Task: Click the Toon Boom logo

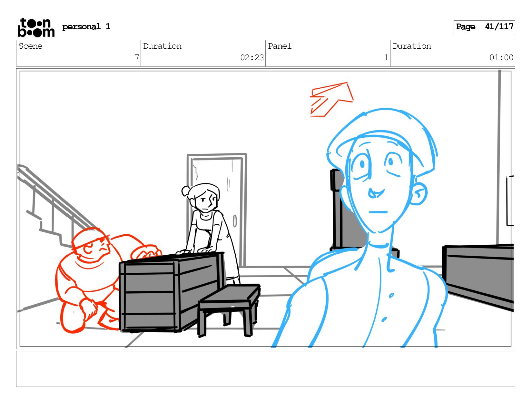Action: (x=36, y=27)
